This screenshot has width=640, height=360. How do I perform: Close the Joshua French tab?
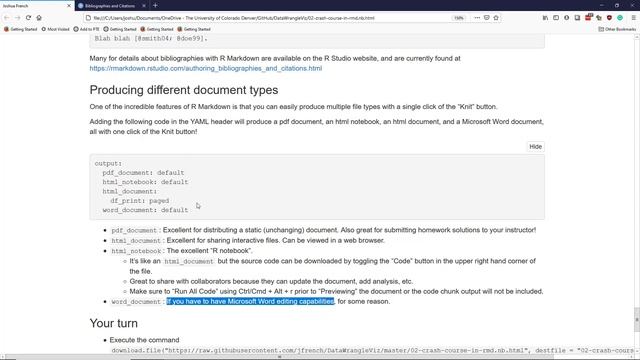[69, 6]
